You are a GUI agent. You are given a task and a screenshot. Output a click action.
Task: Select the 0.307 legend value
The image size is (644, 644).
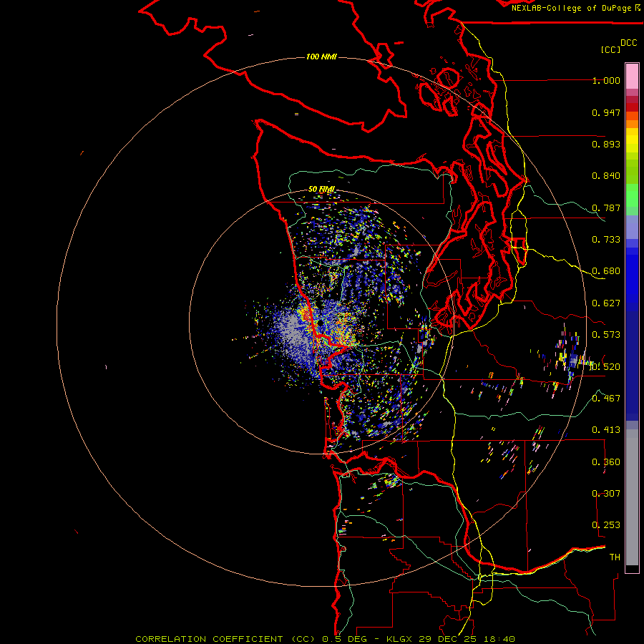pyautogui.click(x=606, y=494)
